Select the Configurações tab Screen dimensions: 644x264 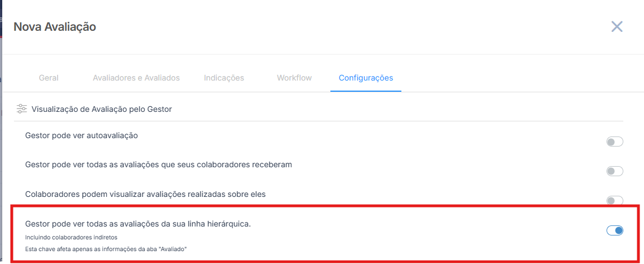(366, 78)
